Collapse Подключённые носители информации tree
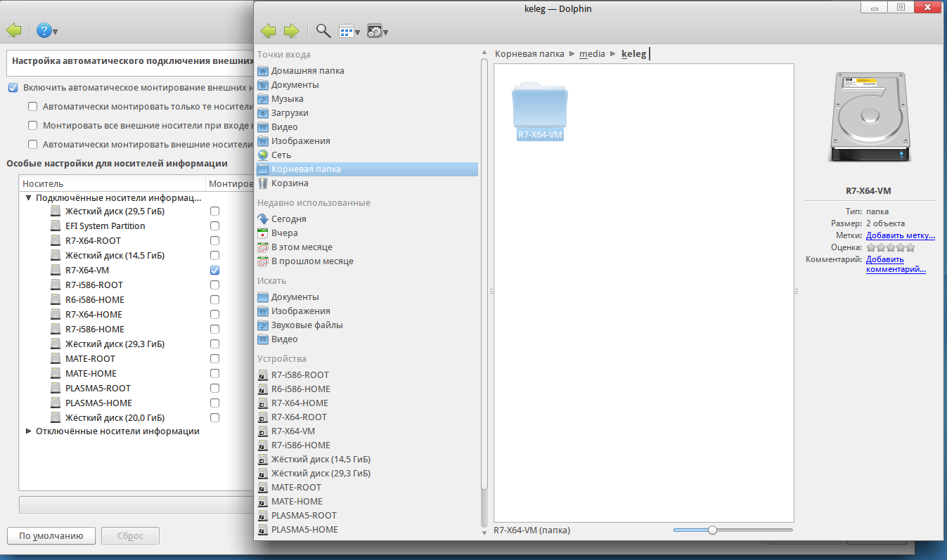This screenshot has width=947, height=560. pos(28,198)
